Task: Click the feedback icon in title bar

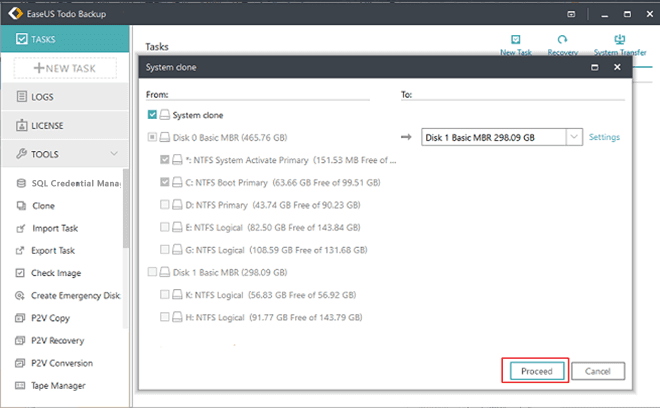Action: click(571, 14)
